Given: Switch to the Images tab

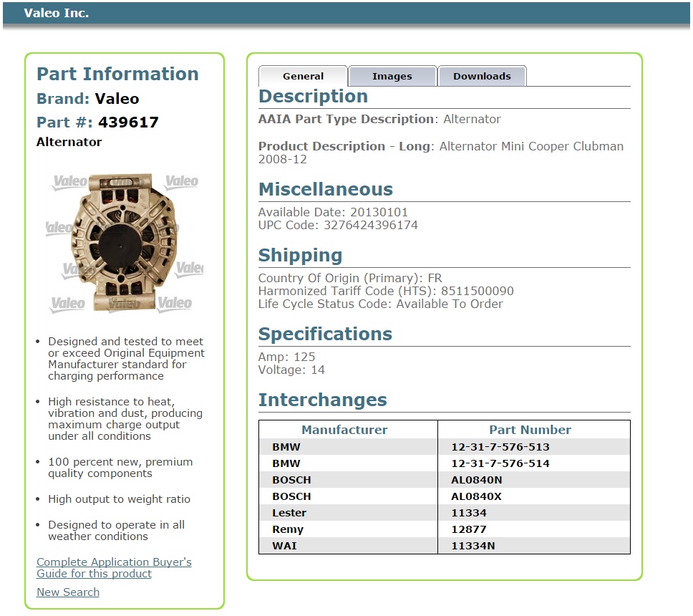Looking at the screenshot, I should coord(392,76).
